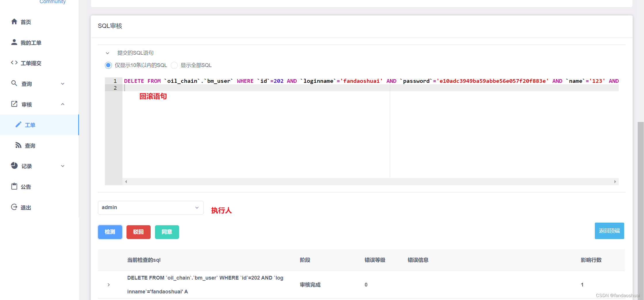Click the blue 检测 button
Image resolution: width=644 pixels, height=300 pixels.
[x=110, y=232]
